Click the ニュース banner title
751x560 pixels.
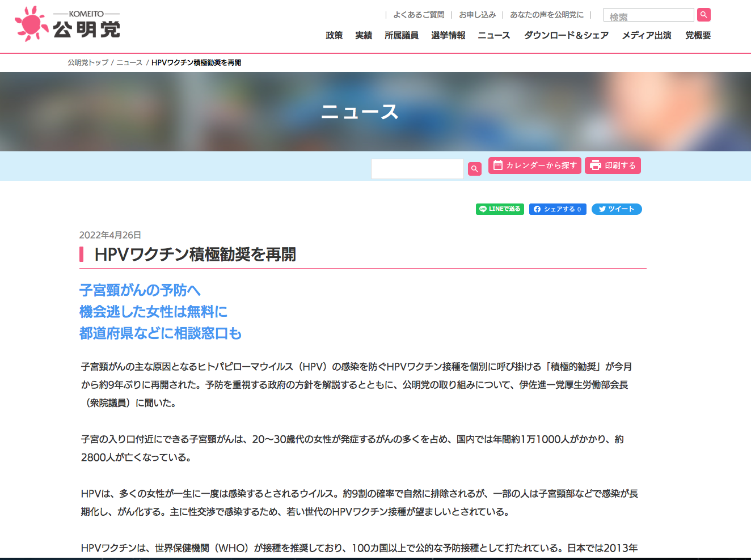click(360, 112)
